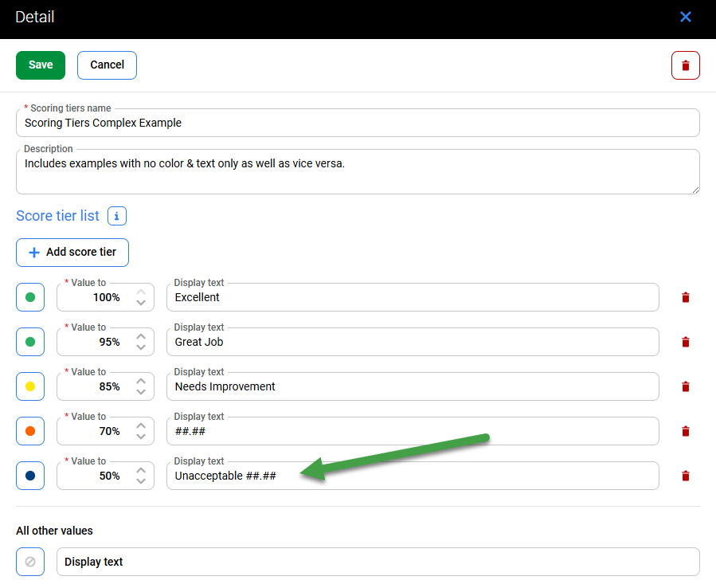Open the Score tier list info icon

pyautogui.click(x=117, y=216)
